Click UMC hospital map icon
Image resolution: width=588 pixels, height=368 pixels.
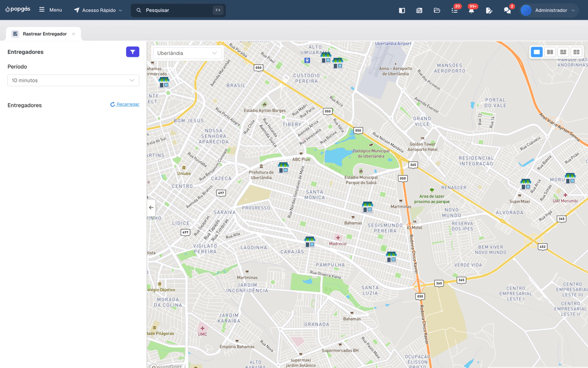[202, 328]
